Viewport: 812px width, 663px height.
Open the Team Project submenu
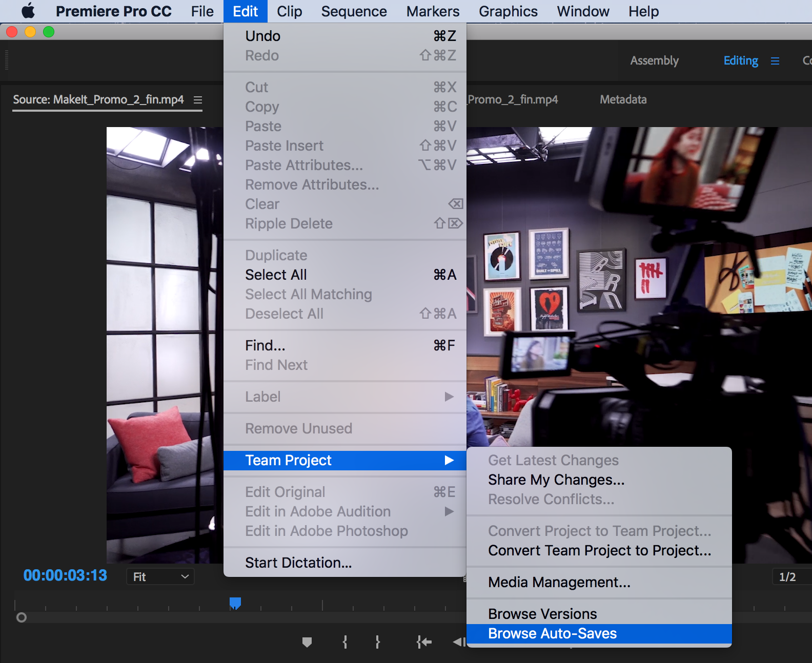coord(345,460)
